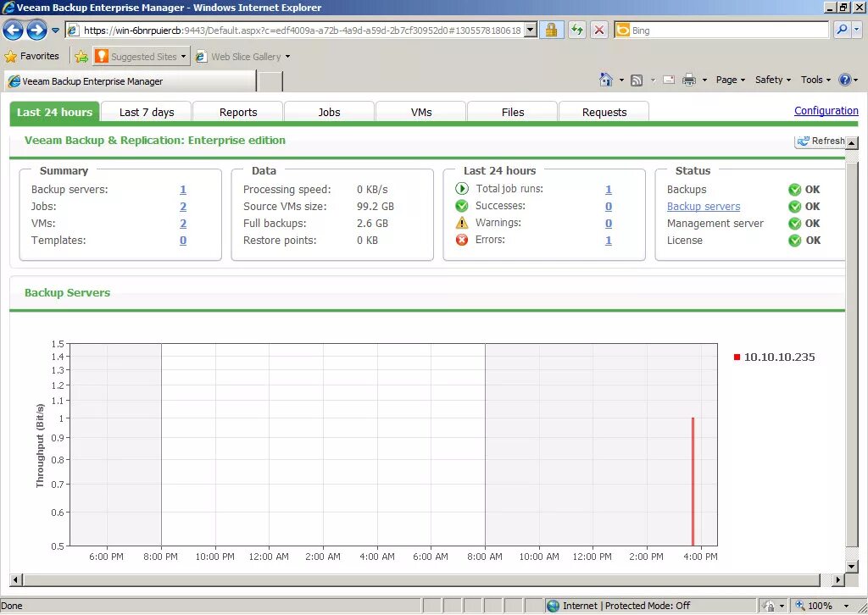This screenshot has width=868, height=615.
Task: Click the red Stop loading icon
Action: (x=599, y=30)
